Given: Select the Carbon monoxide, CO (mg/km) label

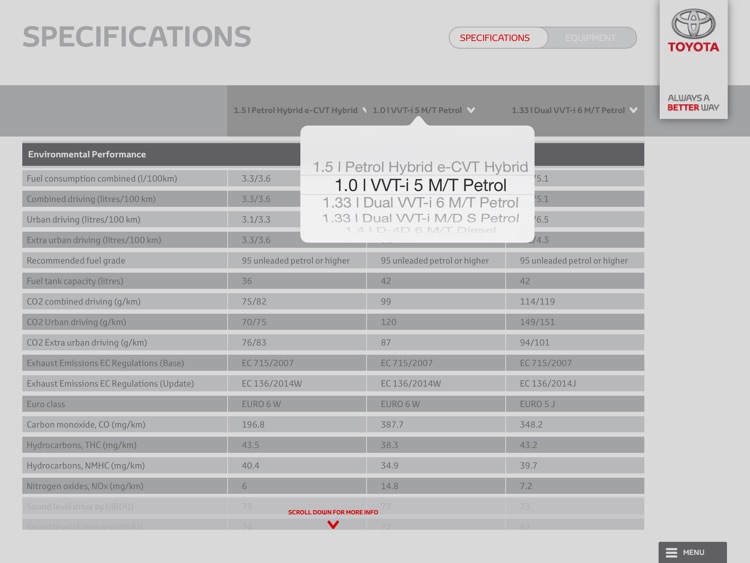Looking at the screenshot, I should click(86, 425).
